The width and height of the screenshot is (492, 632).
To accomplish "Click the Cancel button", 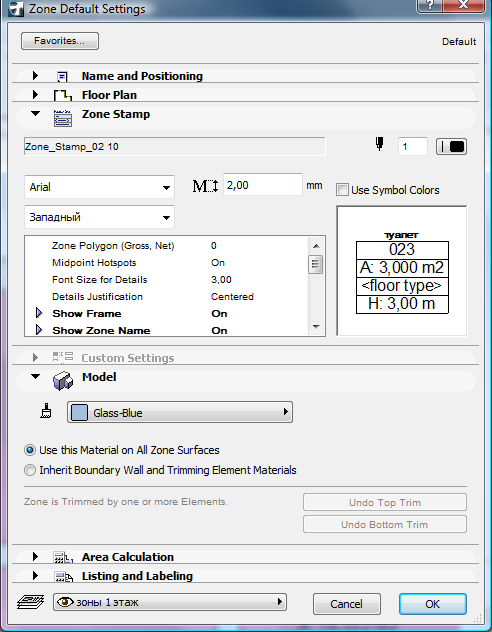I will click(347, 604).
